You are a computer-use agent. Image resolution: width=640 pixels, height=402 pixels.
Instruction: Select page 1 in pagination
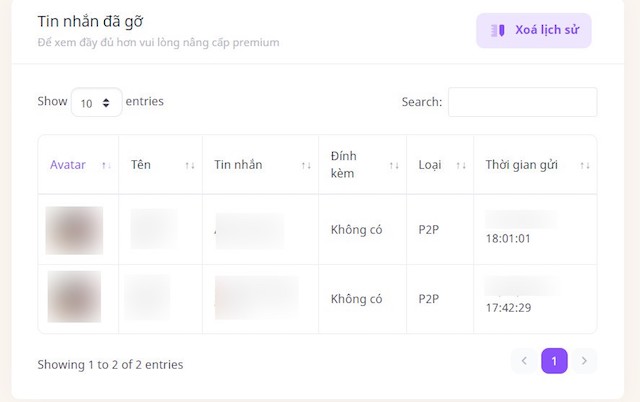click(x=554, y=361)
